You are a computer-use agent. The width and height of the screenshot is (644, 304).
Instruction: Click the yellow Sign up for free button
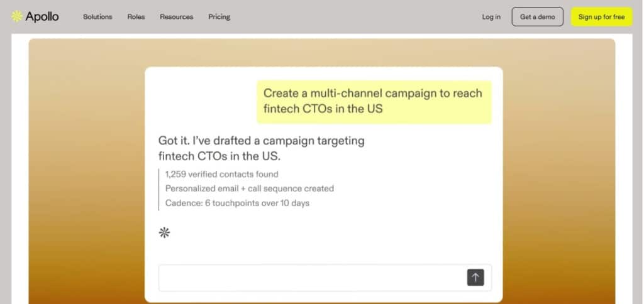point(601,17)
